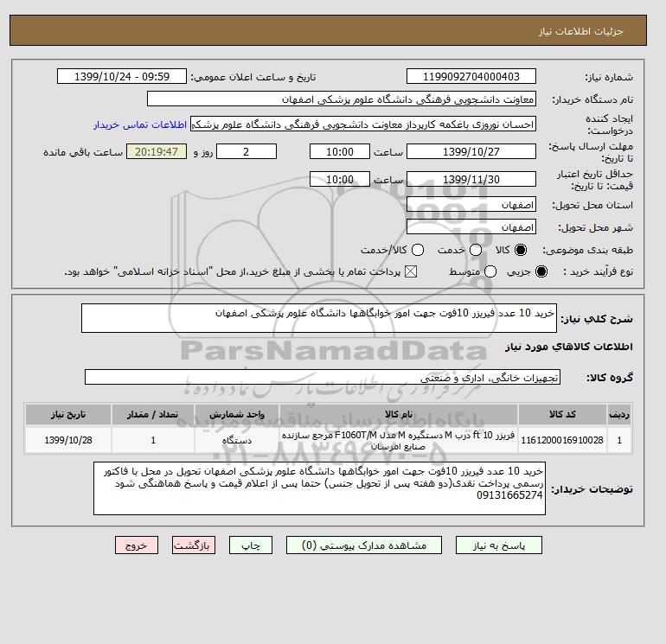Image resolution: width=666 pixels, height=644 pixels.
Task: Click the پاسخ به نیاز button
Action: [499, 545]
